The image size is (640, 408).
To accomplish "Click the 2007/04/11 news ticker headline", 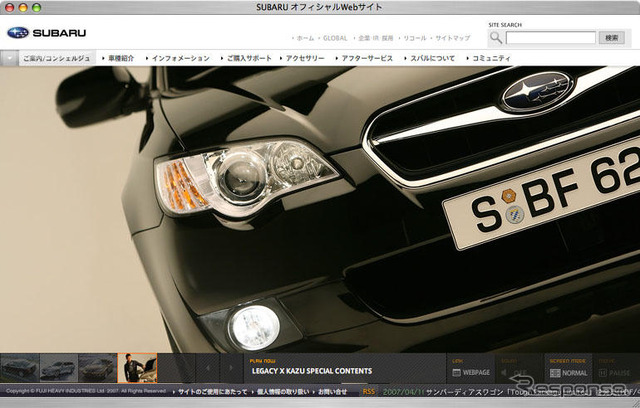I will (x=511, y=392).
